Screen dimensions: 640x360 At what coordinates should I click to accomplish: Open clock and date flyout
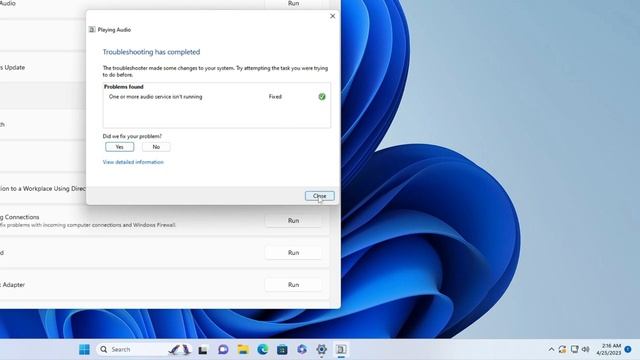(608, 349)
